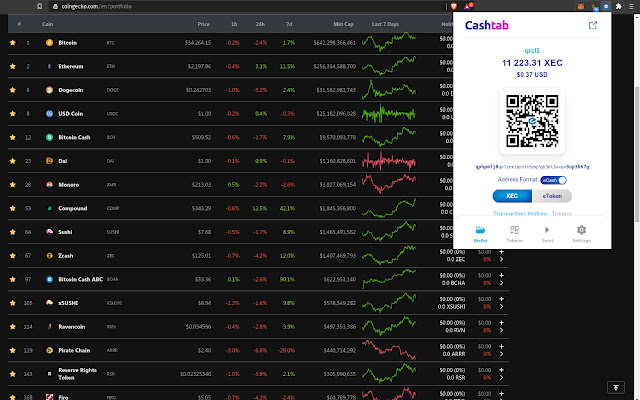Toggle the Address Format eCash switch
Screen dimensions: 640x400
pos(553,180)
